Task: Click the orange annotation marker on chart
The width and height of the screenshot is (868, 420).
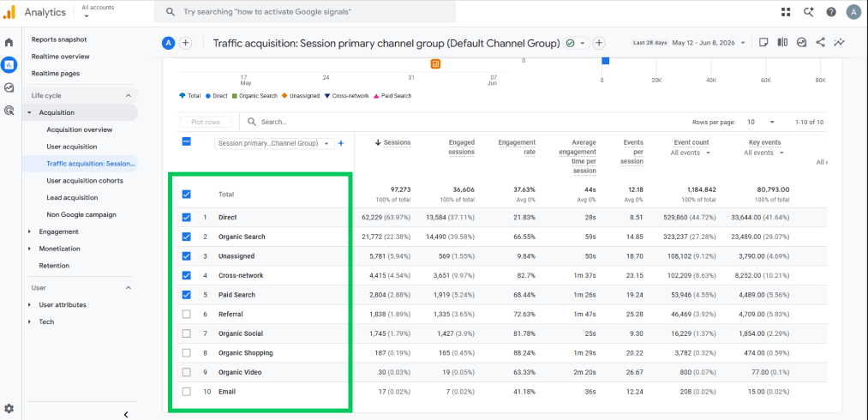Action: coord(435,63)
